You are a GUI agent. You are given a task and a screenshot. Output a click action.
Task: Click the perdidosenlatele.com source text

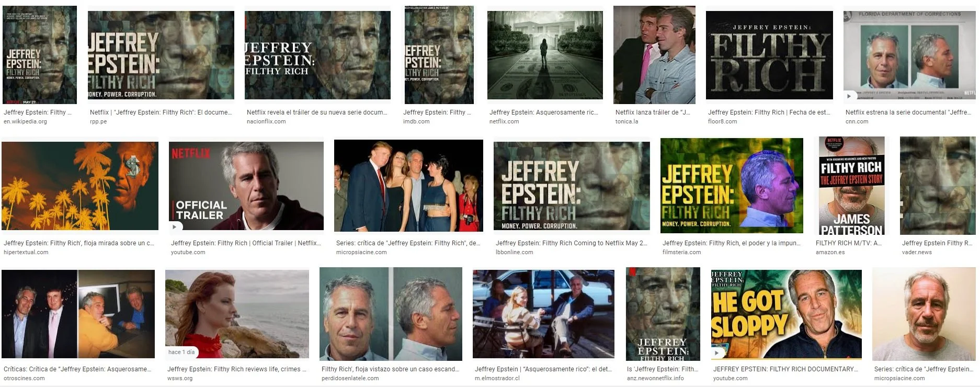(x=350, y=378)
